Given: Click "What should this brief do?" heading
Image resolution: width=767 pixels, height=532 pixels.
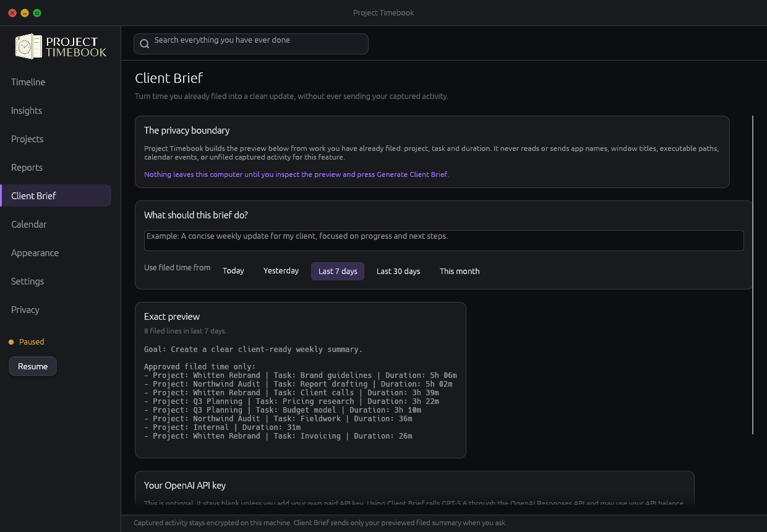Looking at the screenshot, I should click(x=196, y=215).
